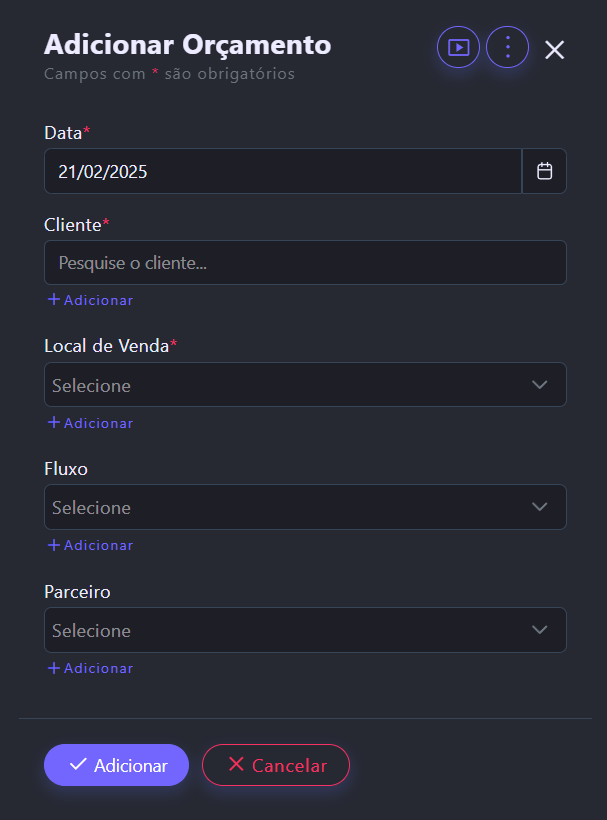Click Adicionar link below Fluxo
Image resolution: width=607 pixels, height=820 pixels.
(x=90, y=545)
